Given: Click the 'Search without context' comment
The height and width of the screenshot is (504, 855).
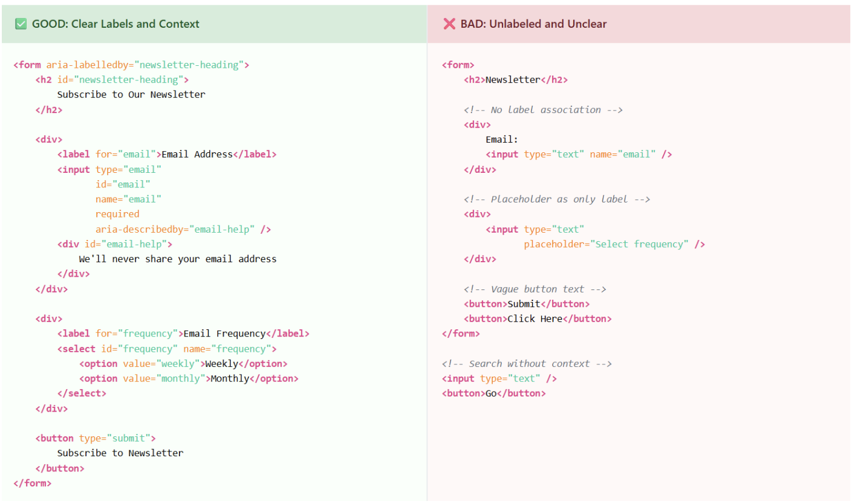Looking at the screenshot, I should (527, 363).
